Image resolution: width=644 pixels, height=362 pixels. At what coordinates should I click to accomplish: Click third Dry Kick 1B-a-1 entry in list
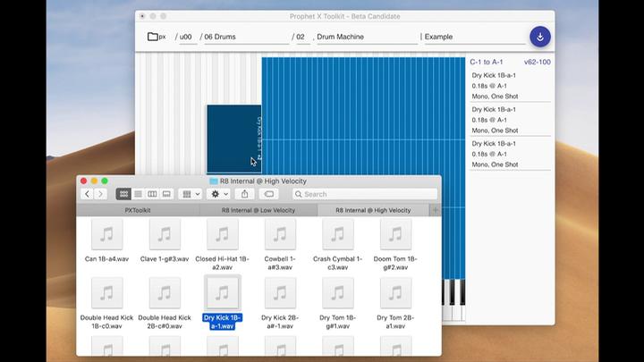pos(510,154)
